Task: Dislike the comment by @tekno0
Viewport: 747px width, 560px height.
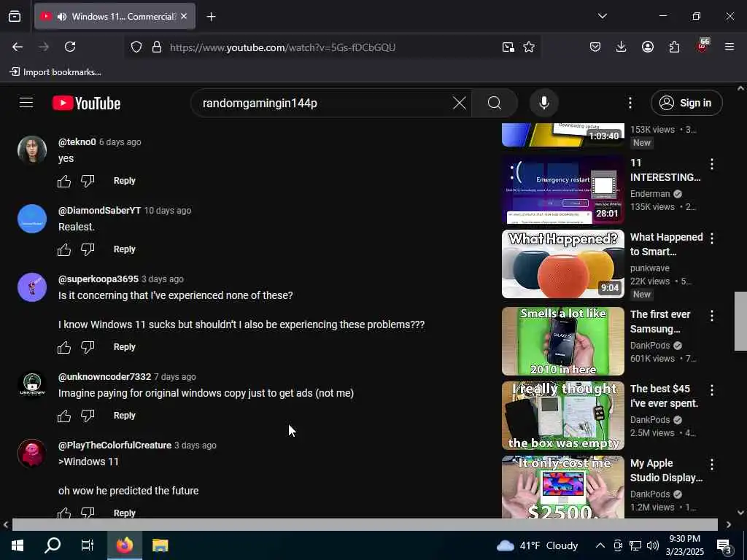Action: click(x=88, y=181)
